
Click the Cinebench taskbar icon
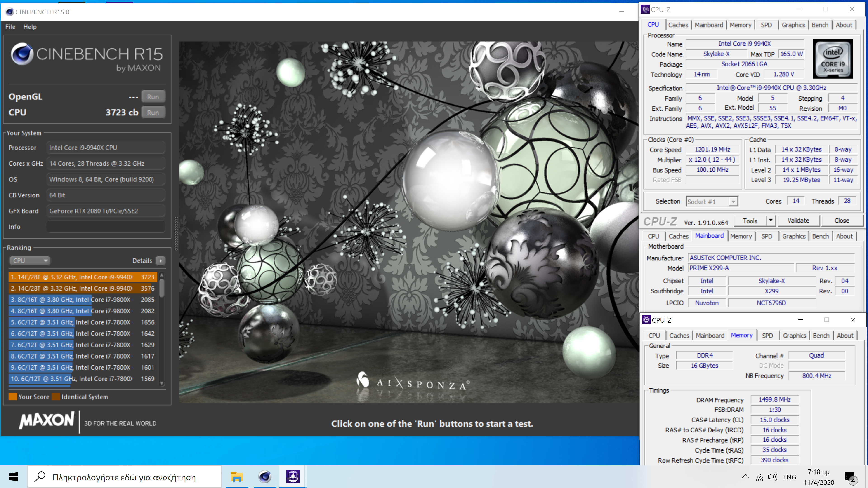tap(265, 476)
